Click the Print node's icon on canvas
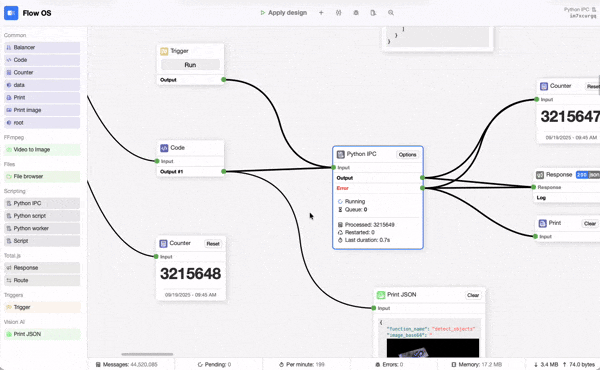 pos(543,223)
